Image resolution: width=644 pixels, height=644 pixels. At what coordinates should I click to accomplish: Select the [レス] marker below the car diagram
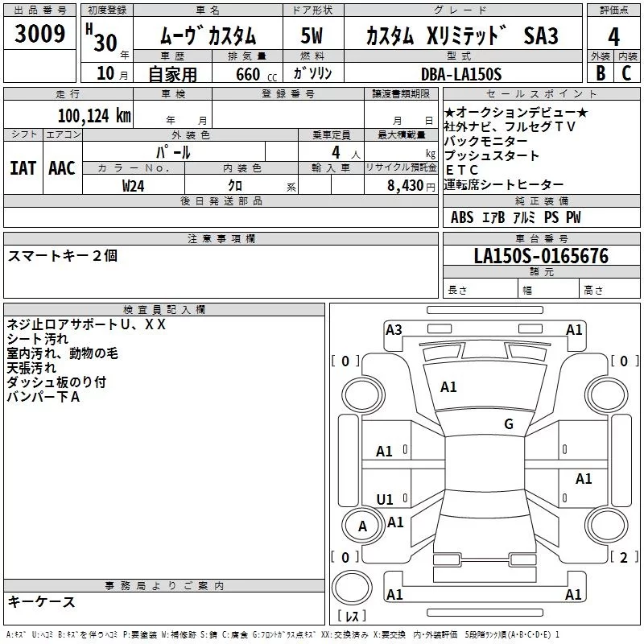[x=352, y=617]
